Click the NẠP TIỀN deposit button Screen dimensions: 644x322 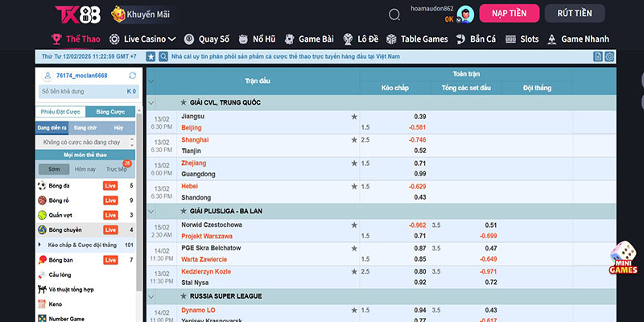point(509,14)
